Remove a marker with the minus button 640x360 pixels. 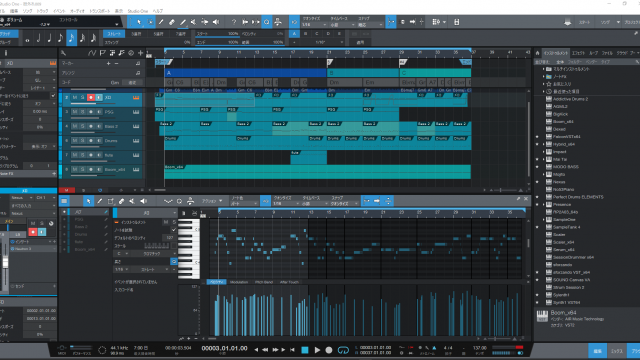click(116, 64)
